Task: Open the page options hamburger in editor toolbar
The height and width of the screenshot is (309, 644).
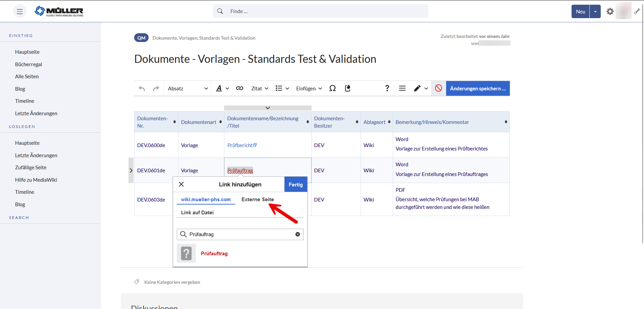Action: pos(402,88)
